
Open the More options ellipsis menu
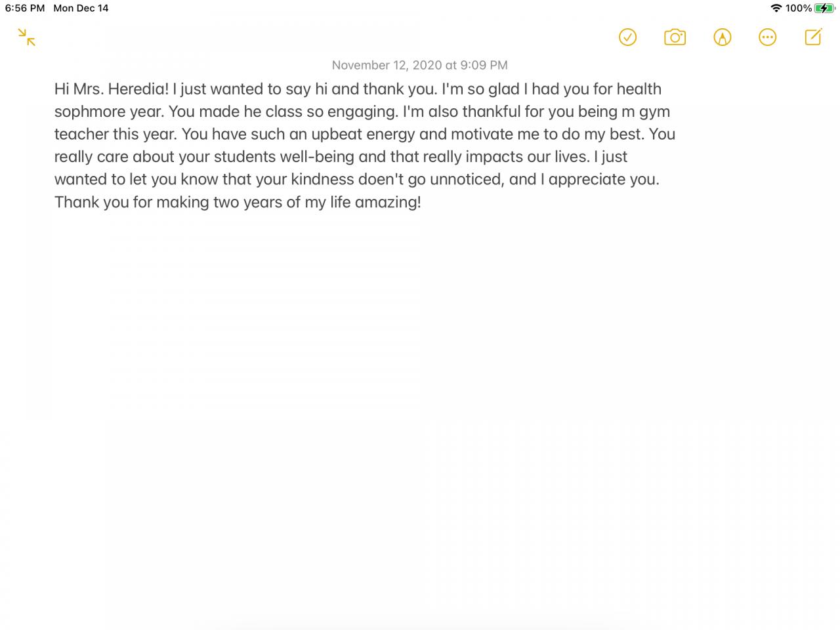(x=767, y=37)
